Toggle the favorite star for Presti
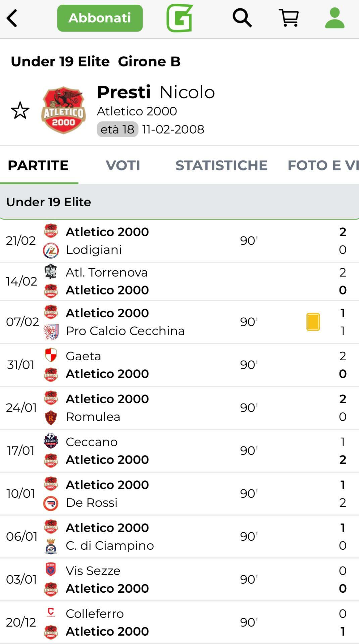Viewport: 359px width, 644px height. 20,110
